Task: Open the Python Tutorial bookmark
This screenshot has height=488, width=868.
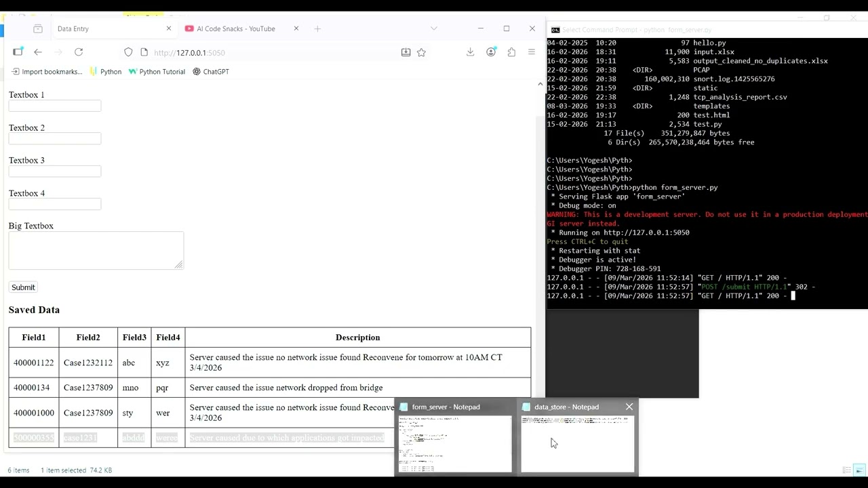Action: point(157,71)
